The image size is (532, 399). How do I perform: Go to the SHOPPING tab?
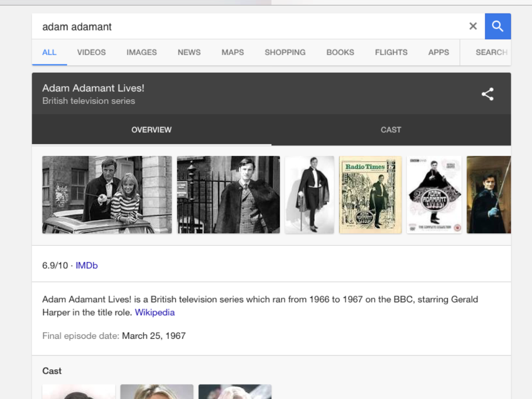285,52
